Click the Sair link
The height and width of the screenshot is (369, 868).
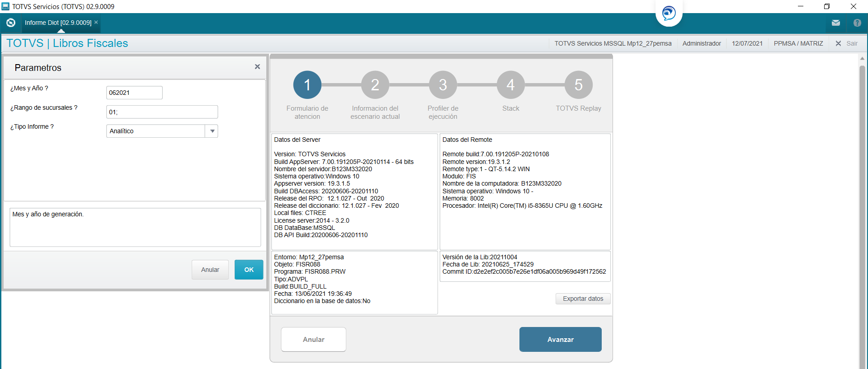[852, 43]
